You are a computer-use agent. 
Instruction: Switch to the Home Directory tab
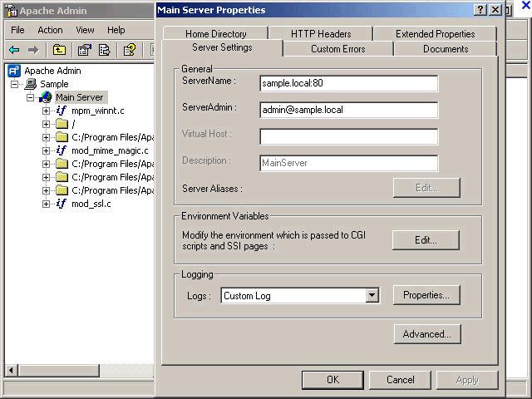pos(216,33)
